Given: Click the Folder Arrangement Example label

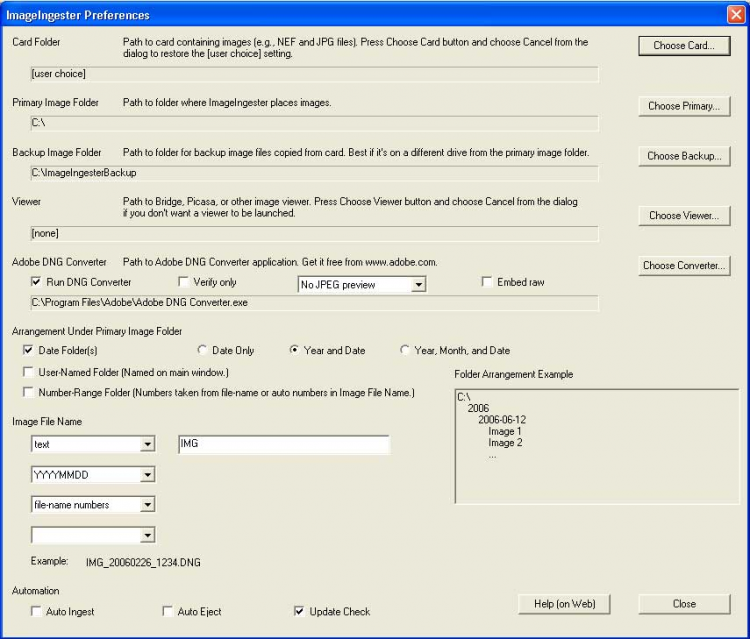Looking at the screenshot, I should (x=513, y=374).
